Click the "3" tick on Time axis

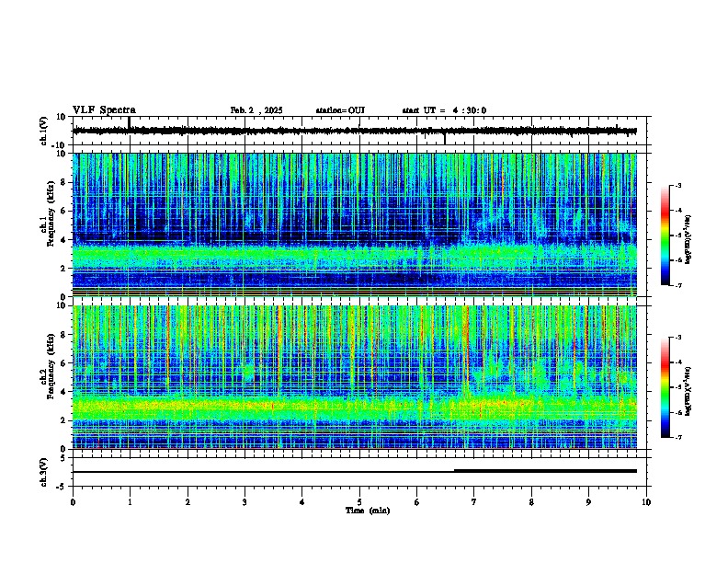click(245, 502)
